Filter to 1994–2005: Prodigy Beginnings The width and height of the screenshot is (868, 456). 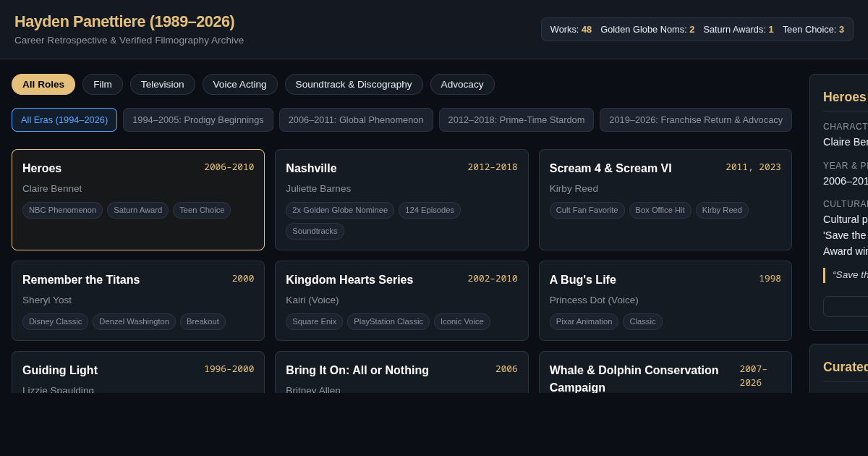coord(198,120)
